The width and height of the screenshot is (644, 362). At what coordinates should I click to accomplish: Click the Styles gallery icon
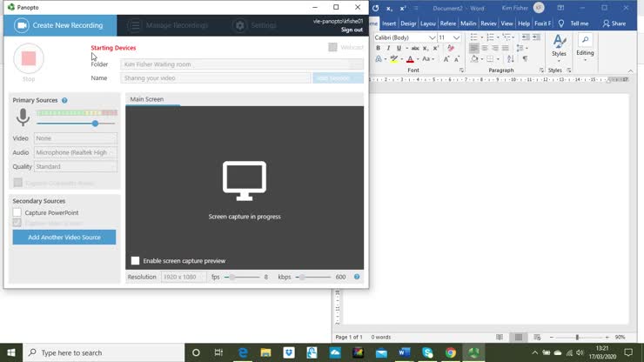click(x=559, y=44)
